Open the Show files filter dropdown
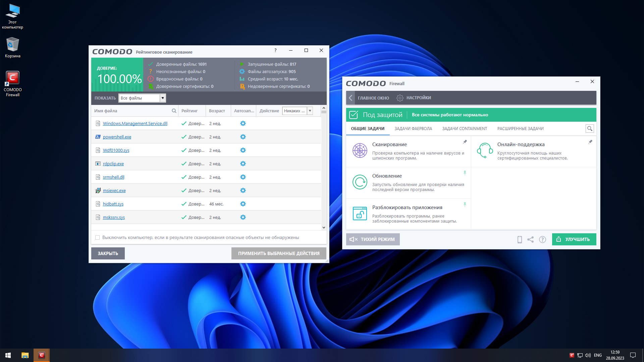The width and height of the screenshot is (644, 362). pyautogui.click(x=163, y=98)
